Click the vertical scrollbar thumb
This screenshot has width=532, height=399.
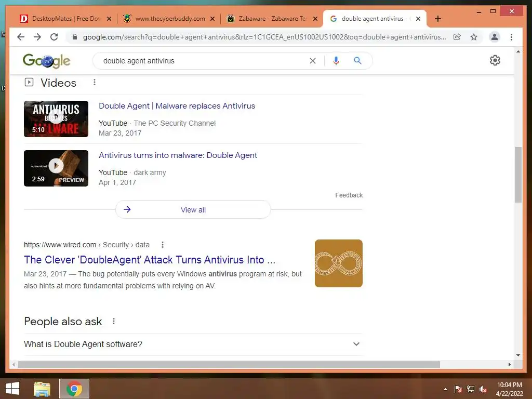(518, 175)
